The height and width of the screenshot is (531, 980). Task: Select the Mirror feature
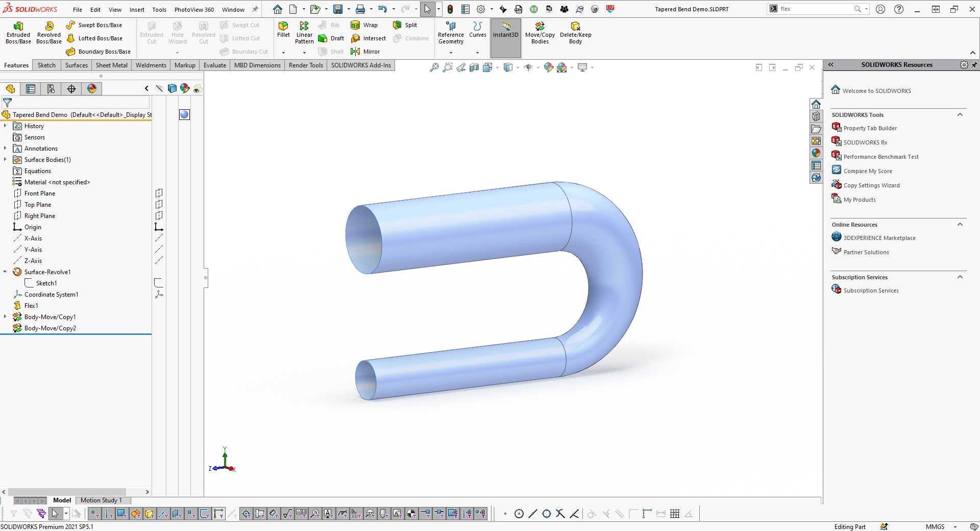click(x=365, y=52)
